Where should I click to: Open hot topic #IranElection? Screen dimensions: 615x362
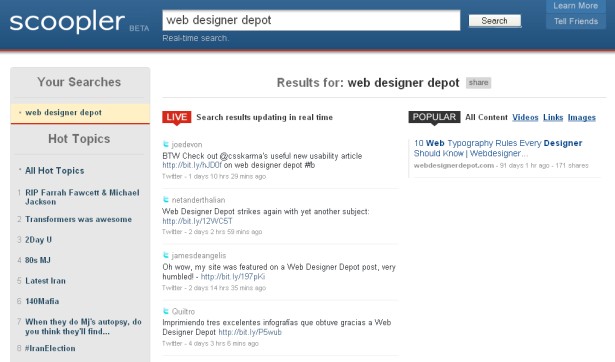[x=50, y=348]
